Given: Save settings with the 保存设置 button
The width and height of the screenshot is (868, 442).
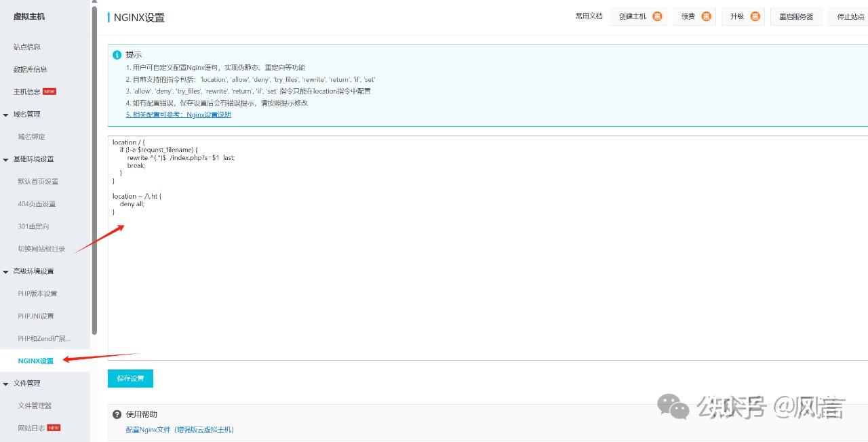Looking at the screenshot, I should coord(130,378).
